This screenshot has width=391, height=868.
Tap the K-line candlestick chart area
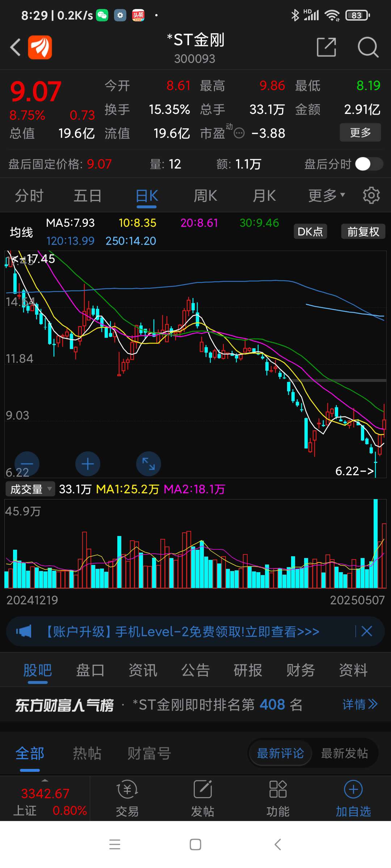click(x=195, y=364)
